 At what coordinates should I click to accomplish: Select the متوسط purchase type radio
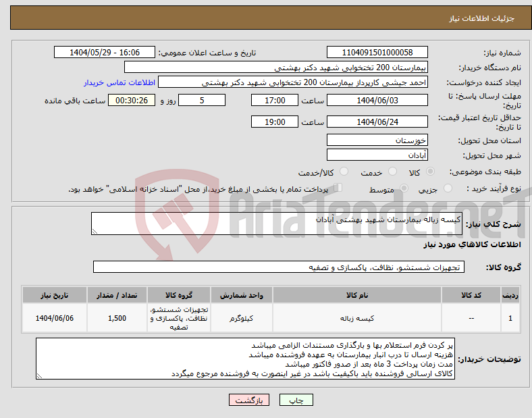coord(404,188)
